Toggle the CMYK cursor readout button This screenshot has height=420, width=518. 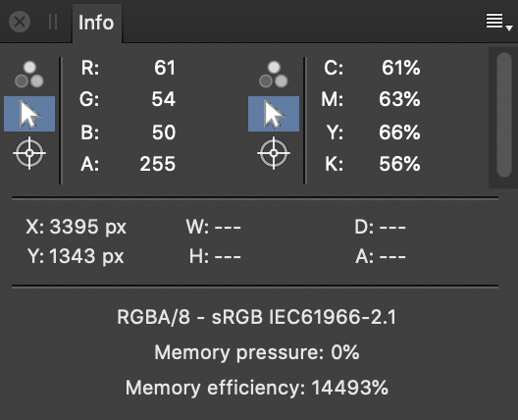(274, 114)
